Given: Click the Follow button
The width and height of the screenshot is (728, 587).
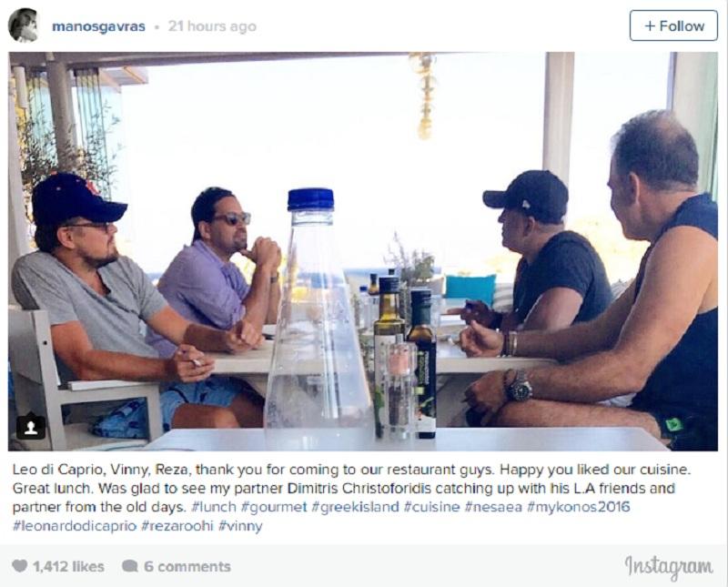Looking at the screenshot, I should (x=673, y=25).
